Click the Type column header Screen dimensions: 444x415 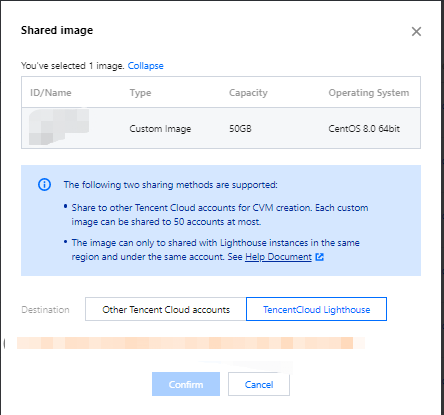pos(140,93)
